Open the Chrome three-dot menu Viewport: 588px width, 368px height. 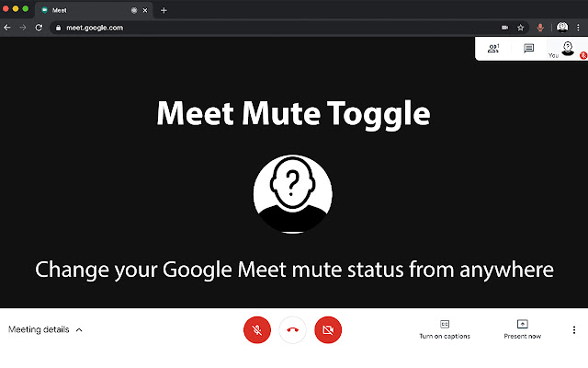[x=578, y=28]
